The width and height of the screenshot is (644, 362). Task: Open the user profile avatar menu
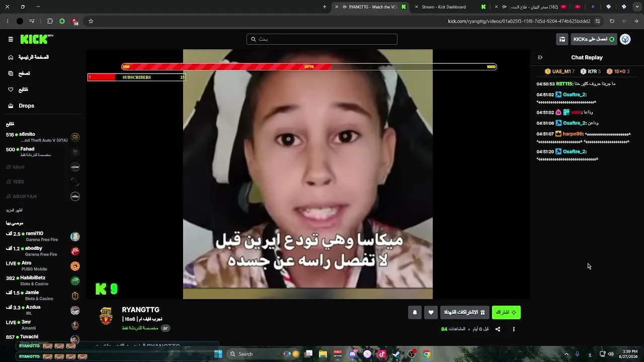coord(625,39)
